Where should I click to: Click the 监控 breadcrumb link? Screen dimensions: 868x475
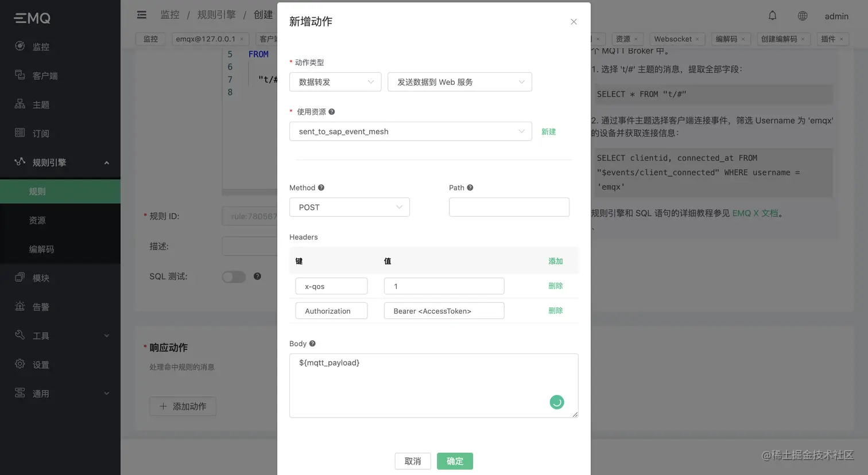170,15
